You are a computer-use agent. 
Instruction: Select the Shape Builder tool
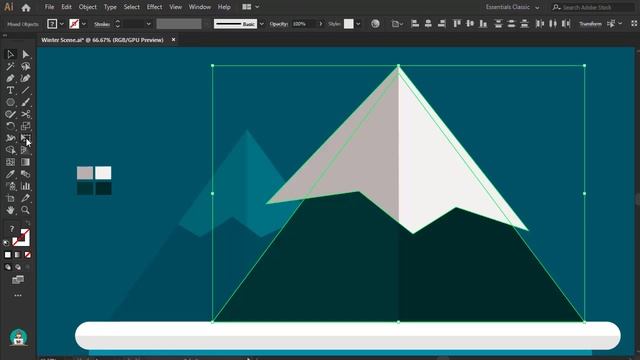[10, 150]
